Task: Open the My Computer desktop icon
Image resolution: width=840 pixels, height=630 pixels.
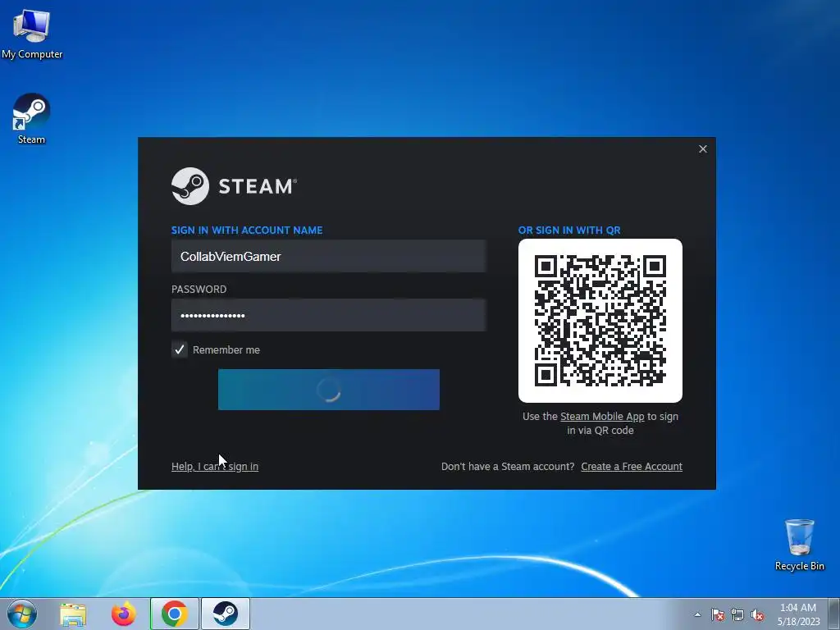Action: (x=32, y=33)
